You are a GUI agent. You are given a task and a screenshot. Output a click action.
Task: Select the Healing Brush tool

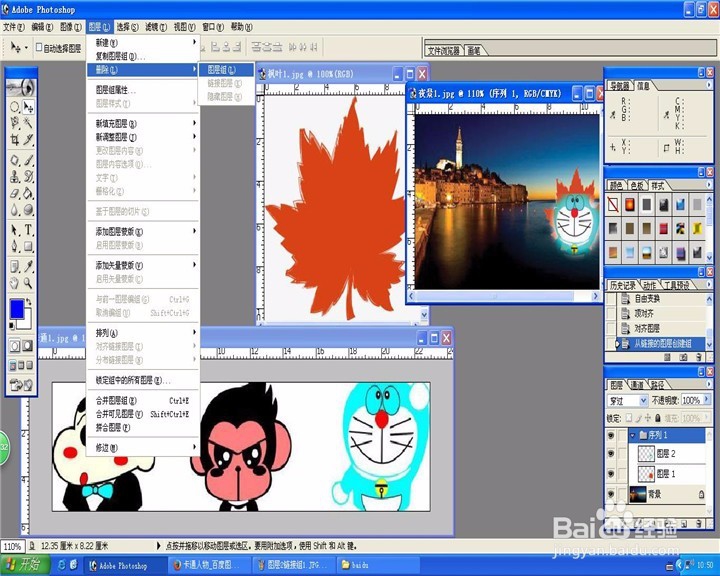click(15, 160)
